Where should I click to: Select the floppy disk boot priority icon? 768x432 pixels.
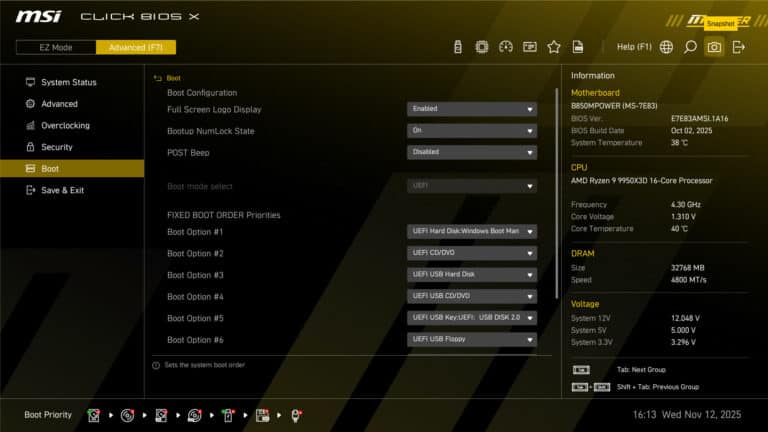coord(262,415)
